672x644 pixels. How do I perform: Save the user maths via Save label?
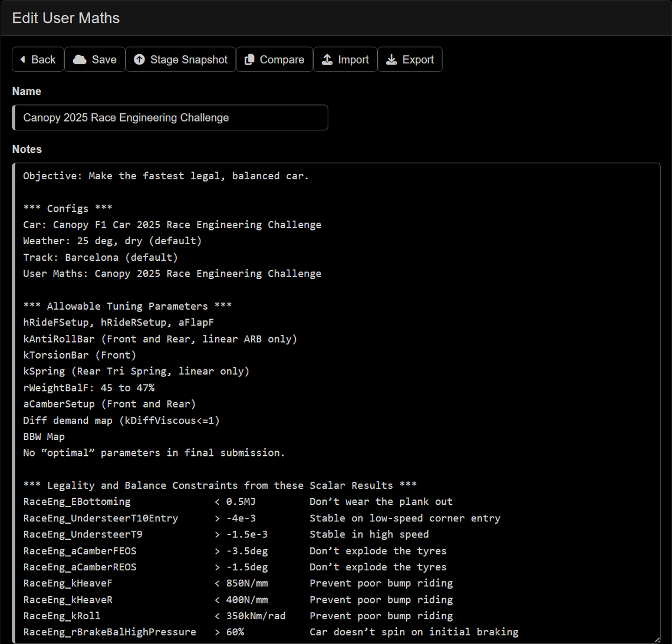pyautogui.click(x=104, y=60)
